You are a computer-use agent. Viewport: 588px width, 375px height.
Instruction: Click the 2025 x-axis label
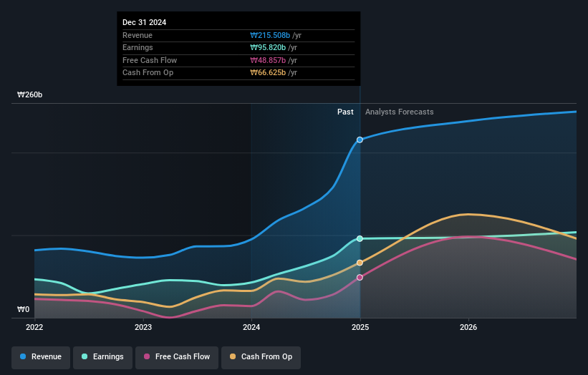click(x=360, y=327)
